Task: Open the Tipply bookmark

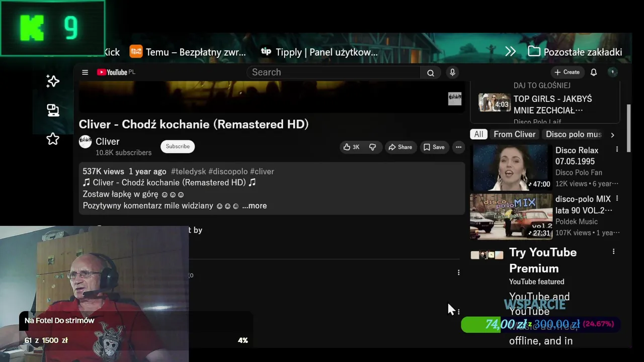Action: coord(319,52)
